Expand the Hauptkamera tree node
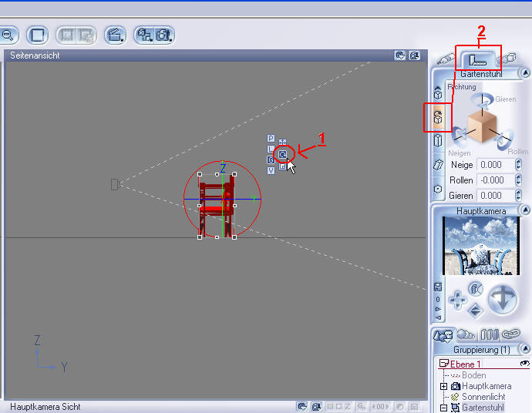Viewport: 532px width, 413px height. 443,386
